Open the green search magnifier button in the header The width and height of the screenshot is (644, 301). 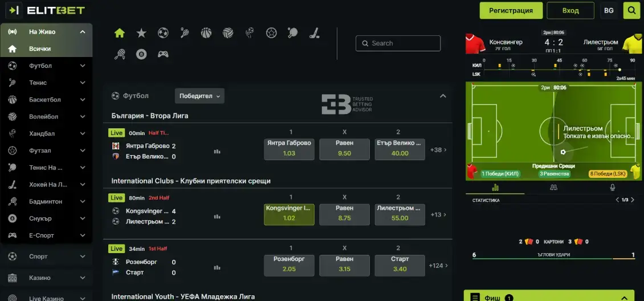pyautogui.click(x=631, y=11)
